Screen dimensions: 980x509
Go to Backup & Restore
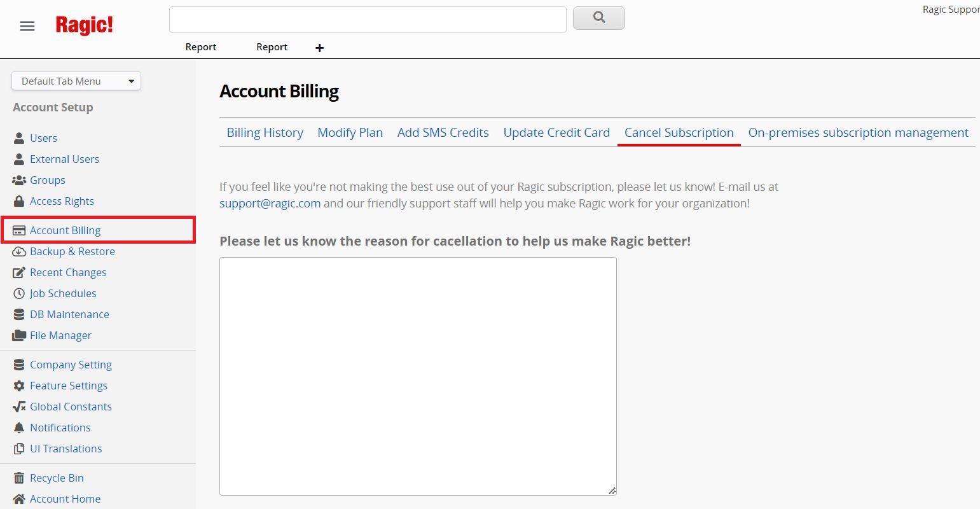[x=72, y=251]
